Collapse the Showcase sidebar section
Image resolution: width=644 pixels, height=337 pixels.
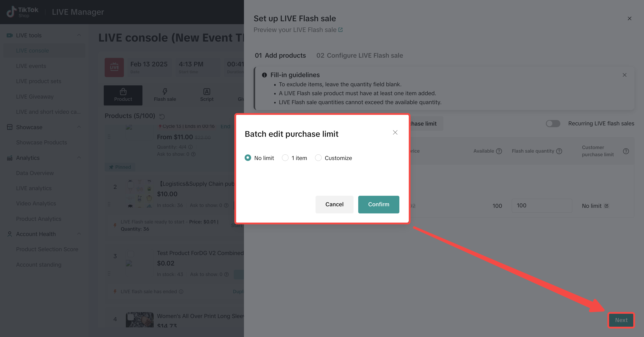click(x=79, y=127)
